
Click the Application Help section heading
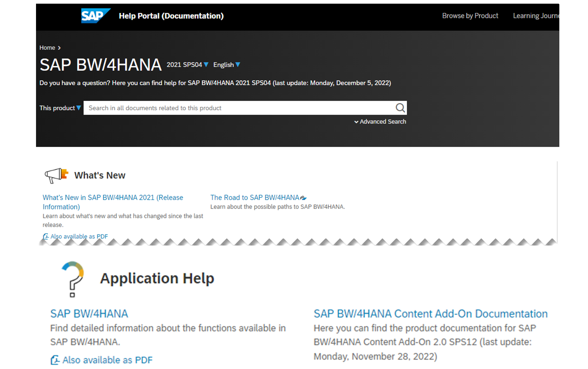[x=157, y=278]
